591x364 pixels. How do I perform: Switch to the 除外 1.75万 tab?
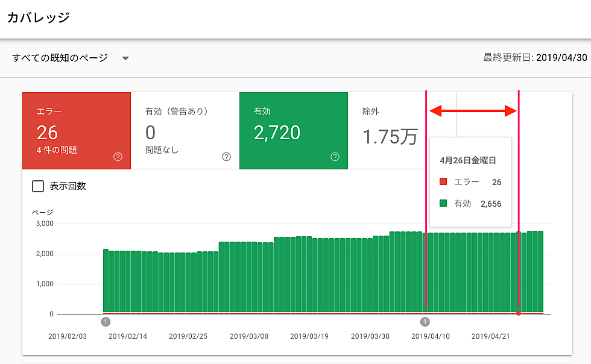(389, 131)
